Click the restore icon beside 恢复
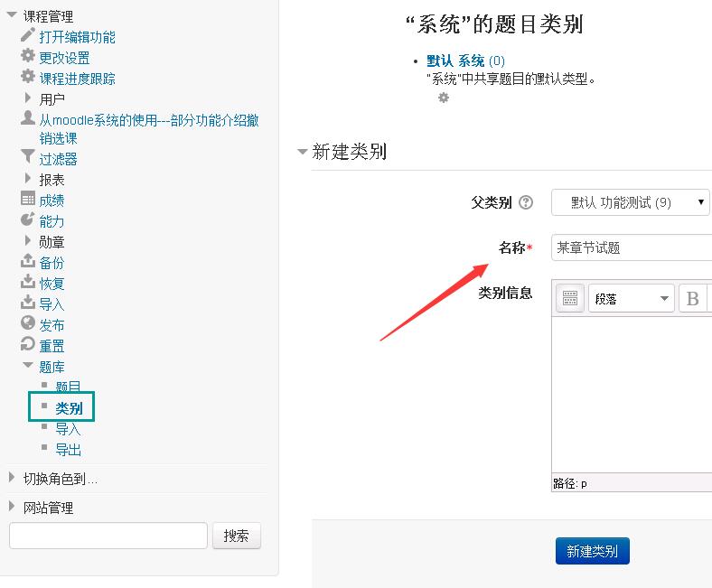 (x=28, y=282)
